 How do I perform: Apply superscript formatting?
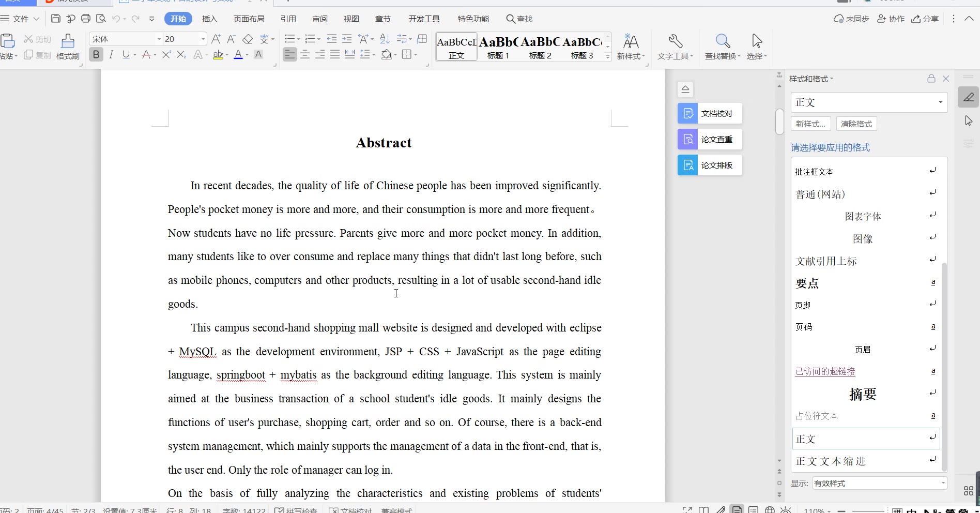(166, 55)
